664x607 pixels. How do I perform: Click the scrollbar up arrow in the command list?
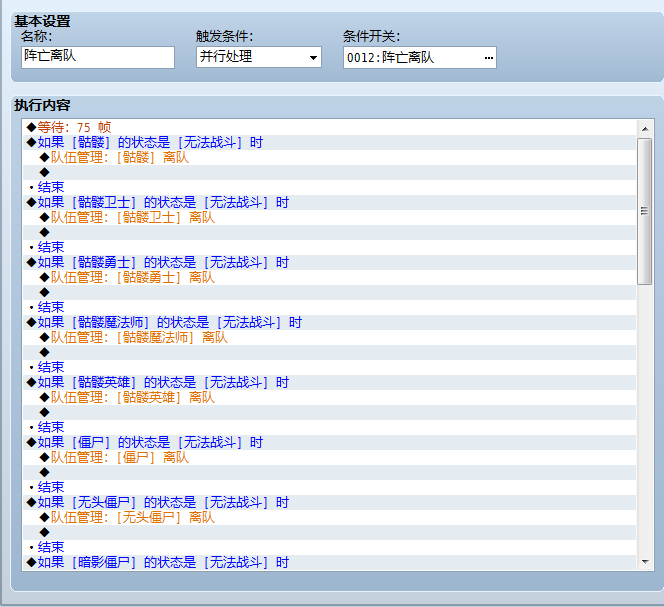pyautogui.click(x=645, y=129)
